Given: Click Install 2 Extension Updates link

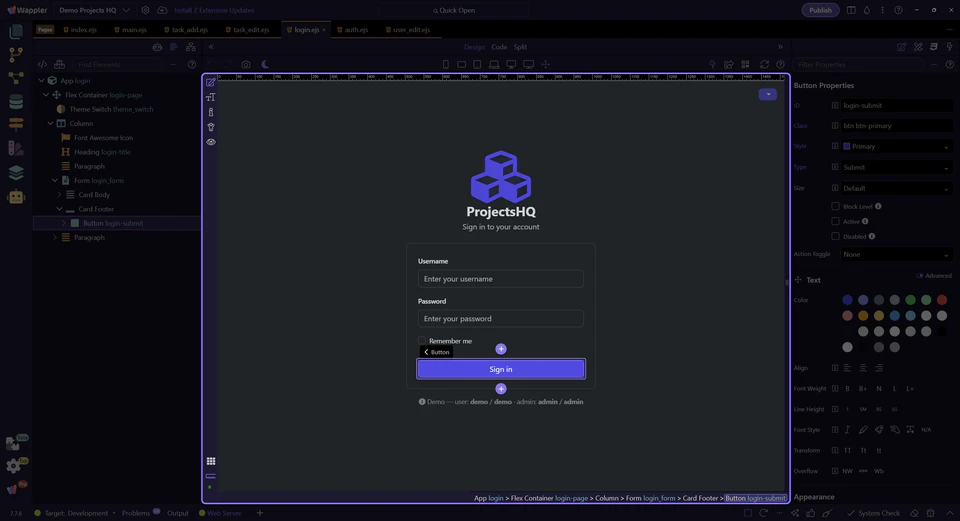Looking at the screenshot, I should coord(214,10).
